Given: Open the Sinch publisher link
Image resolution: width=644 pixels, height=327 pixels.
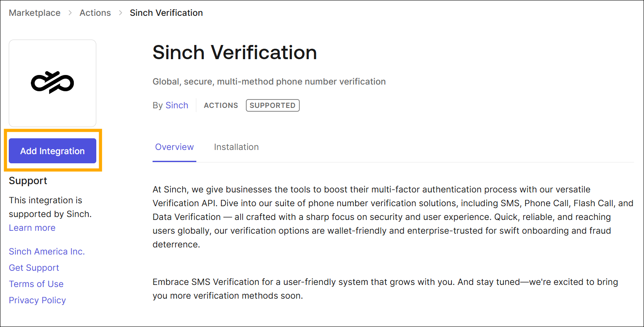Looking at the screenshot, I should (x=177, y=105).
